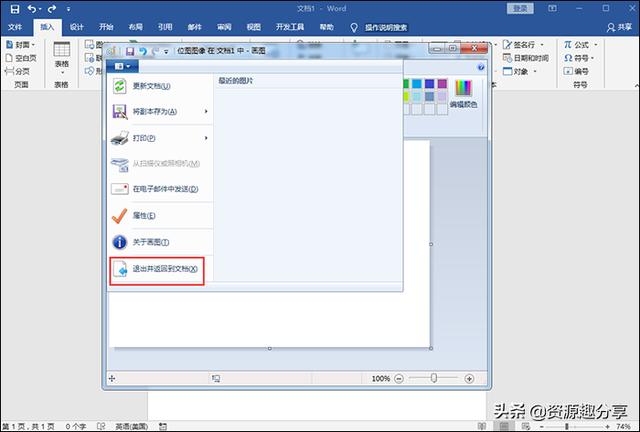Image resolution: width=640 pixels, height=432 pixels.
Task: Click the Paint zoom slider handle
Action: [x=434, y=378]
